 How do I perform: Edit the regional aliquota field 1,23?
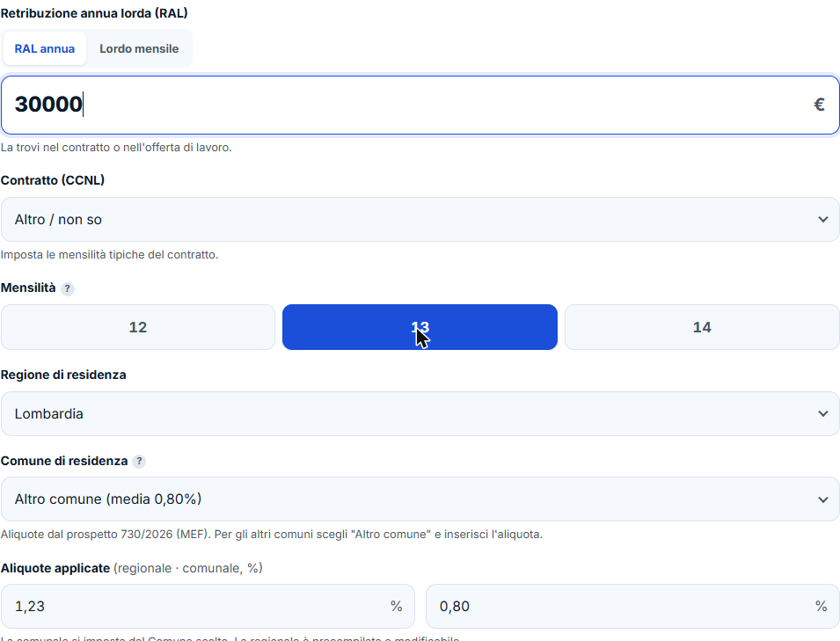pos(208,606)
